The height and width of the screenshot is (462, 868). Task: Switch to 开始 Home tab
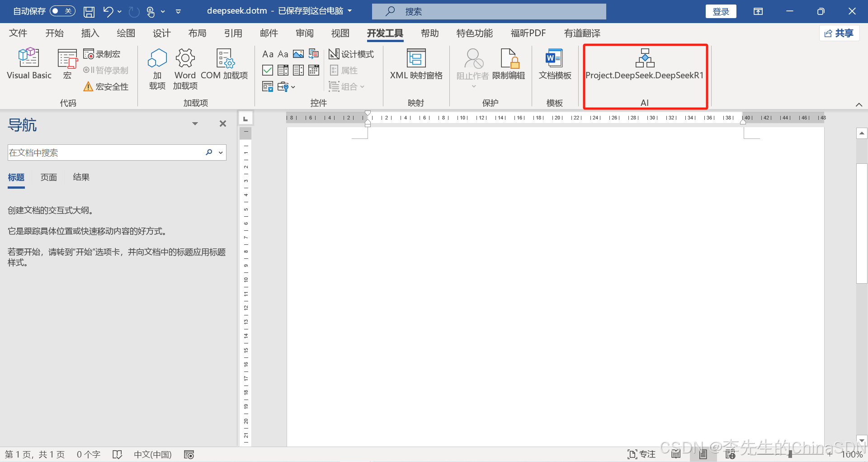tap(54, 33)
